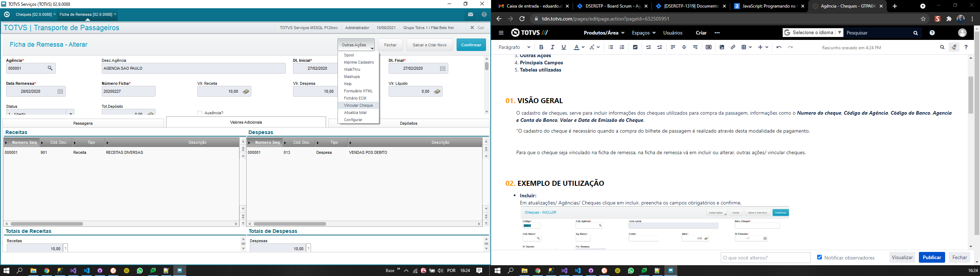Screen dimensions: 980x276
Task: Open the Chrome extensions puzzle icon
Action: (x=949, y=19)
